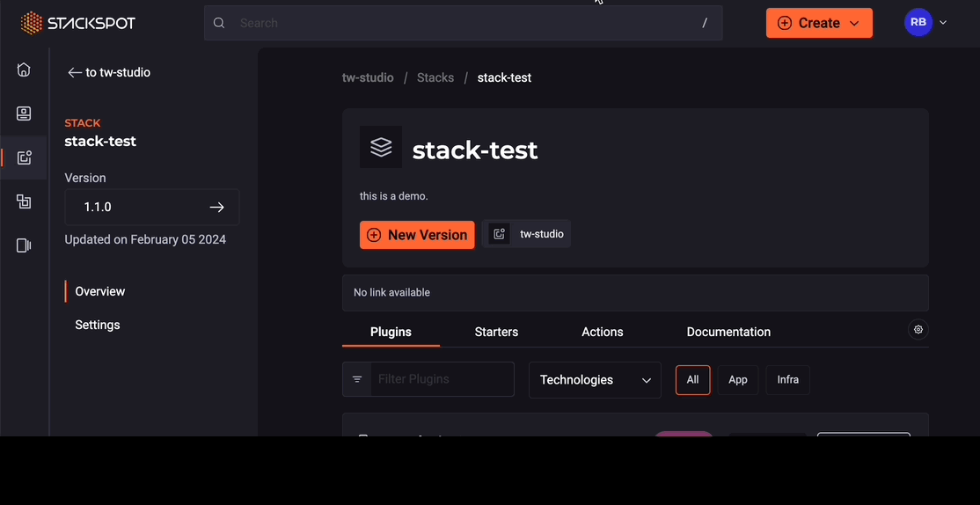This screenshot has width=980, height=505.
Task: Click the Filter Plugins input field
Action: coord(442,379)
